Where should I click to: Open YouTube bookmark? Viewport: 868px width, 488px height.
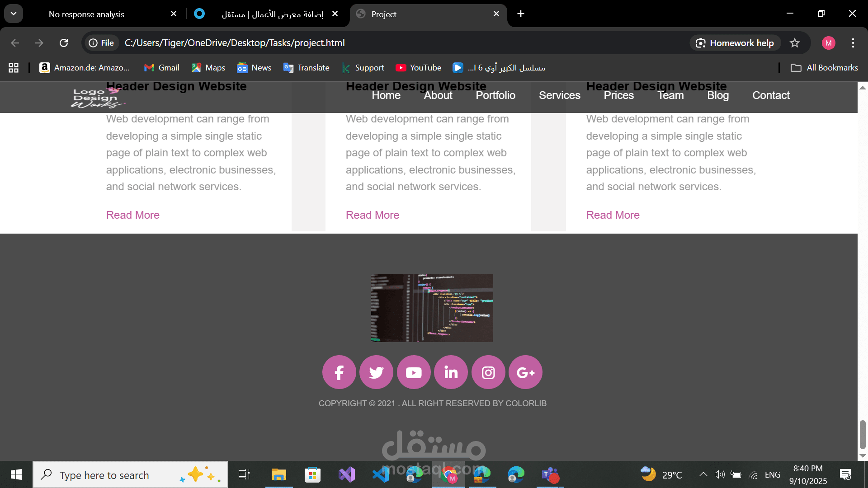pyautogui.click(x=418, y=68)
